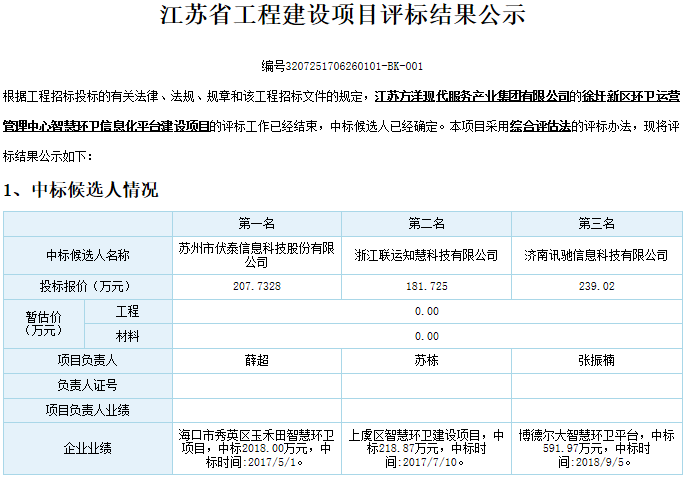The height and width of the screenshot is (479, 686).
Task: Click the bid price 181.725
Action: [x=426, y=286]
